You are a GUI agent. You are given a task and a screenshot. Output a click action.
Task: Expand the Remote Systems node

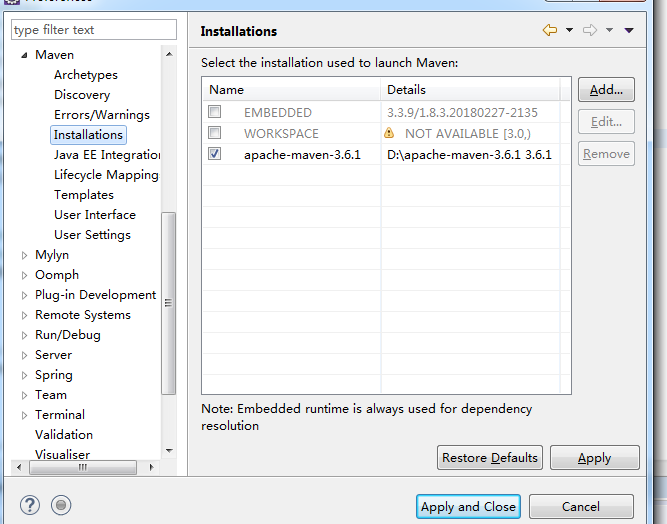(x=25, y=315)
